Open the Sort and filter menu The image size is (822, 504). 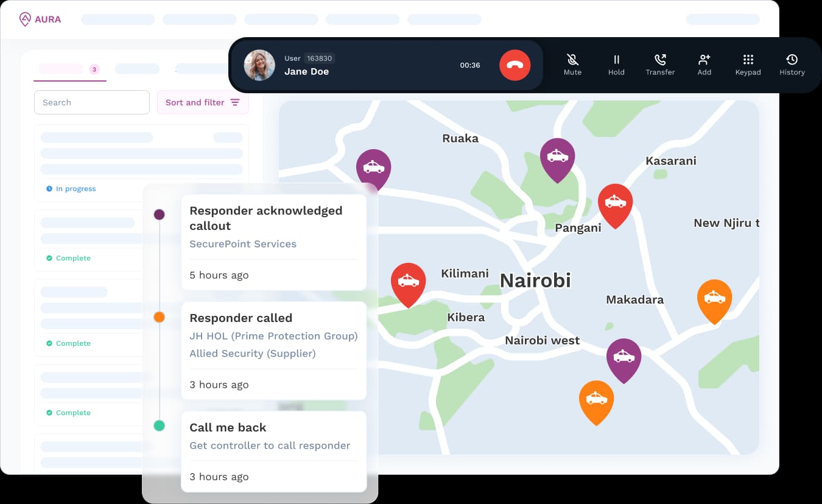pyautogui.click(x=203, y=102)
